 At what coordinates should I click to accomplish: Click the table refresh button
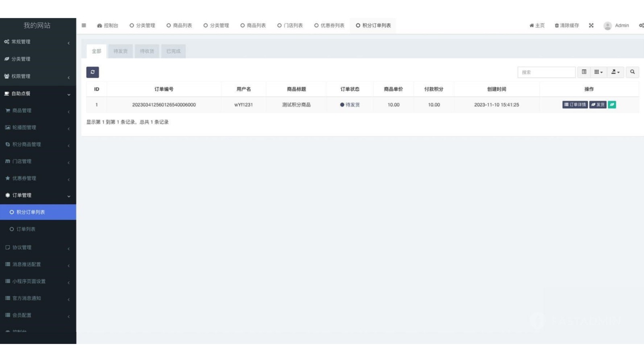point(93,72)
